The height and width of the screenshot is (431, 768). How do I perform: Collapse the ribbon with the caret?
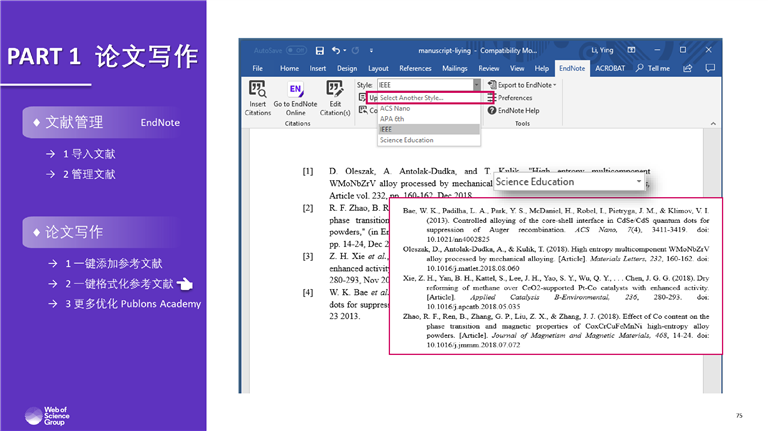click(x=713, y=123)
